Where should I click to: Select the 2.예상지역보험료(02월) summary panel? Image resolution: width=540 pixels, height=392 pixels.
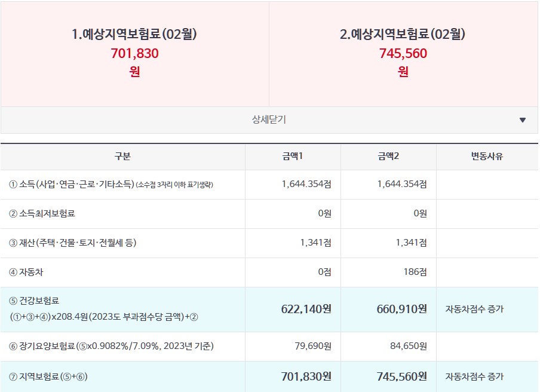(x=403, y=54)
